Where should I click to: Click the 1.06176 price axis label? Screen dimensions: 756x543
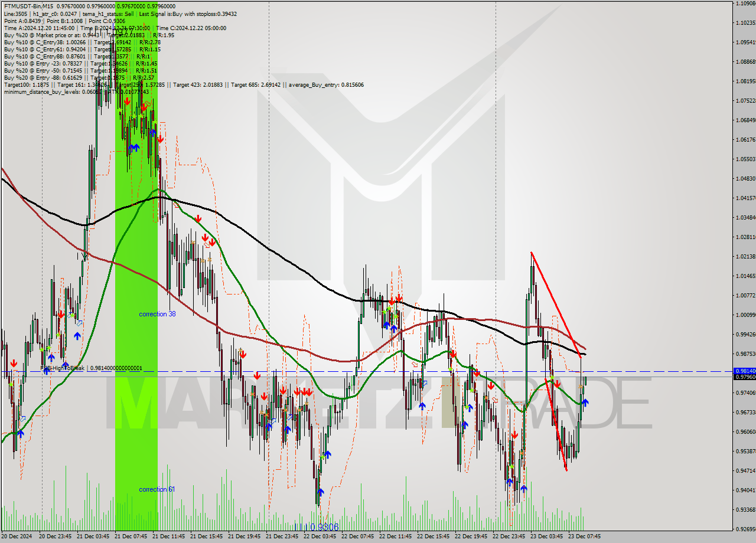(x=745, y=139)
